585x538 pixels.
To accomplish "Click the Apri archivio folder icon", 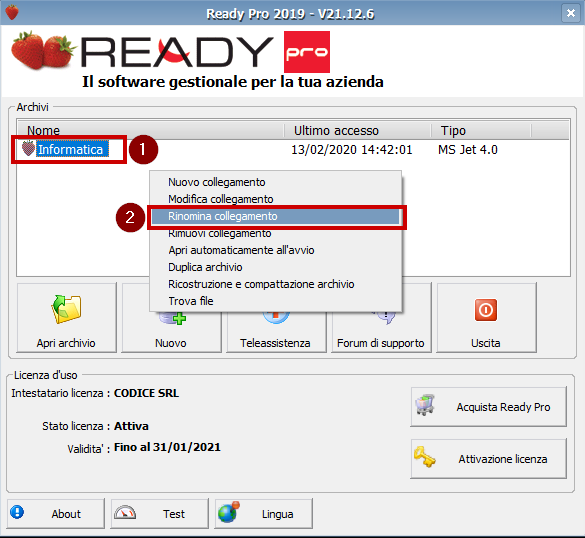I will [66, 309].
